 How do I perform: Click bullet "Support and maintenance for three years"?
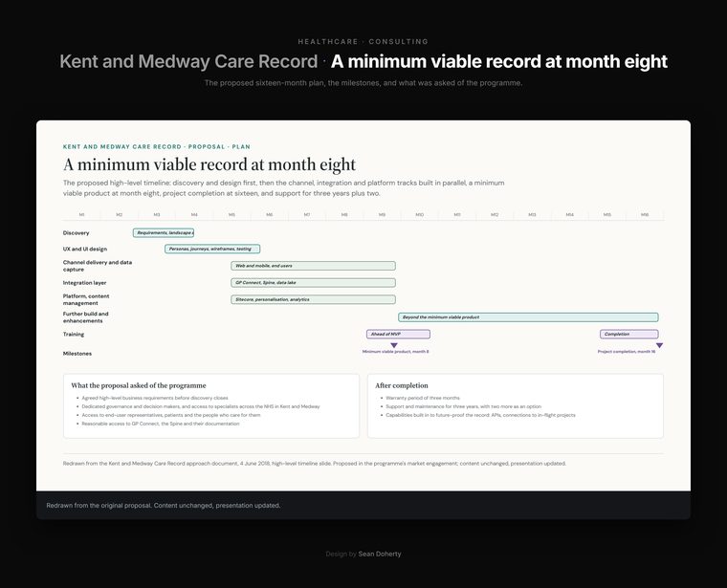tap(464, 406)
